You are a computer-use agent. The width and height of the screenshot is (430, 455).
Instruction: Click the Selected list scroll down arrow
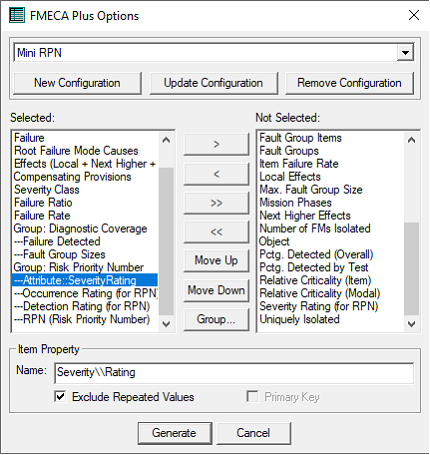pos(166,324)
